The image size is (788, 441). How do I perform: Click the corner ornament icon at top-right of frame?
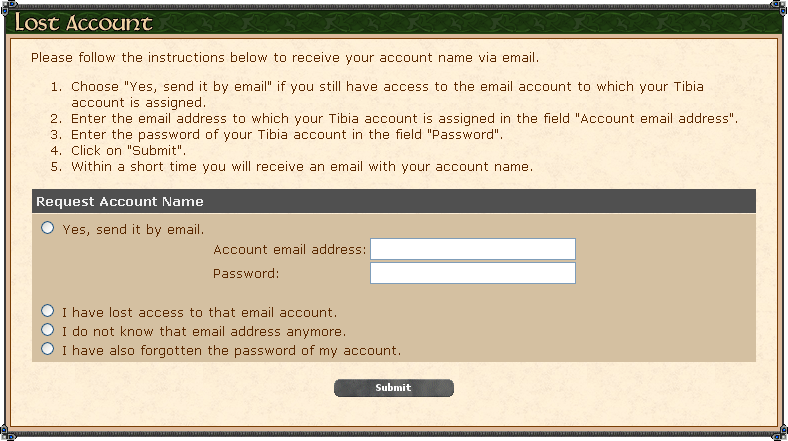[x=780, y=6]
